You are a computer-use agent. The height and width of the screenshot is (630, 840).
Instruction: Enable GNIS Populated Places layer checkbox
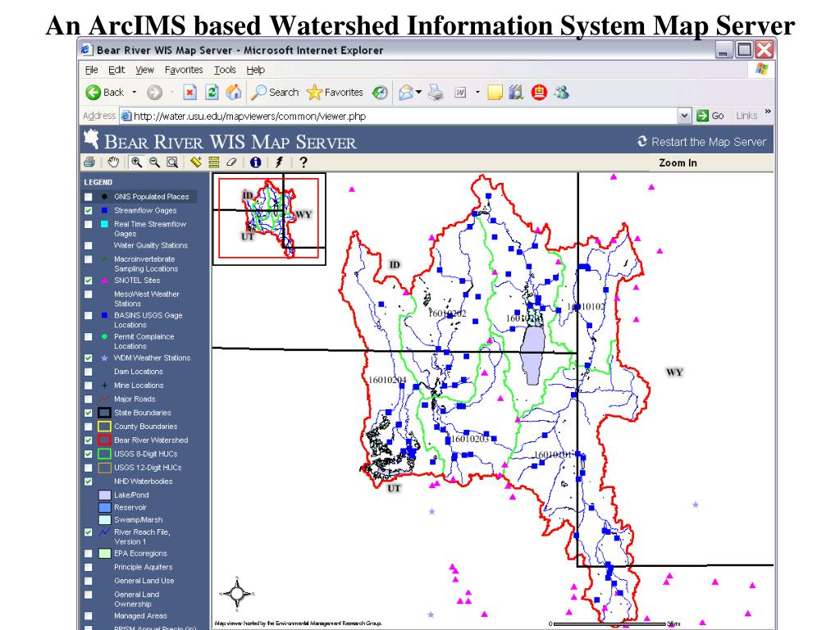[89, 197]
